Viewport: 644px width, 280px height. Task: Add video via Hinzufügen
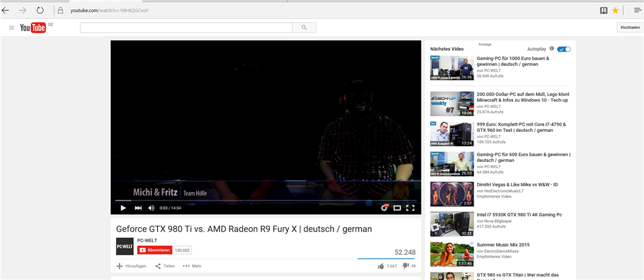click(131, 266)
